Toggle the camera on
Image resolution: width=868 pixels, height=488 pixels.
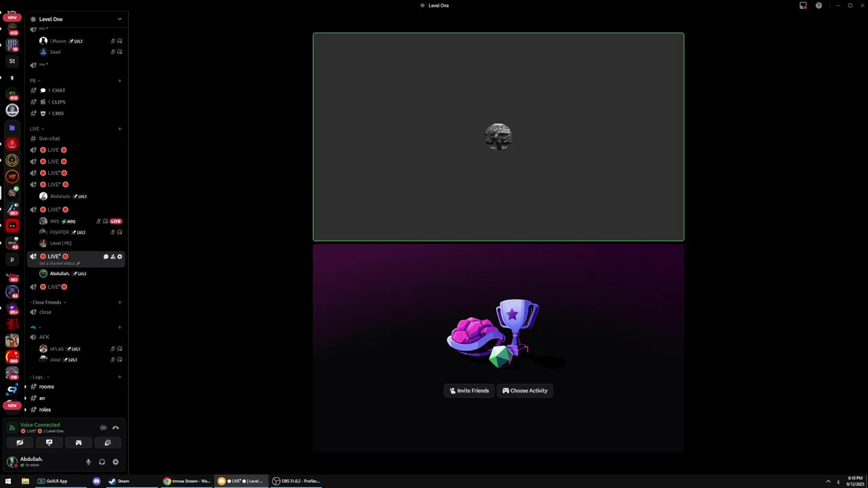coord(20,443)
